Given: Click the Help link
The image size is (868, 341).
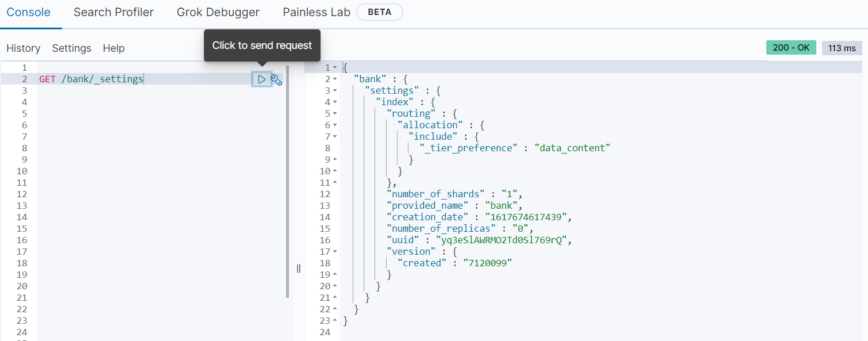Looking at the screenshot, I should coord(114,48).
